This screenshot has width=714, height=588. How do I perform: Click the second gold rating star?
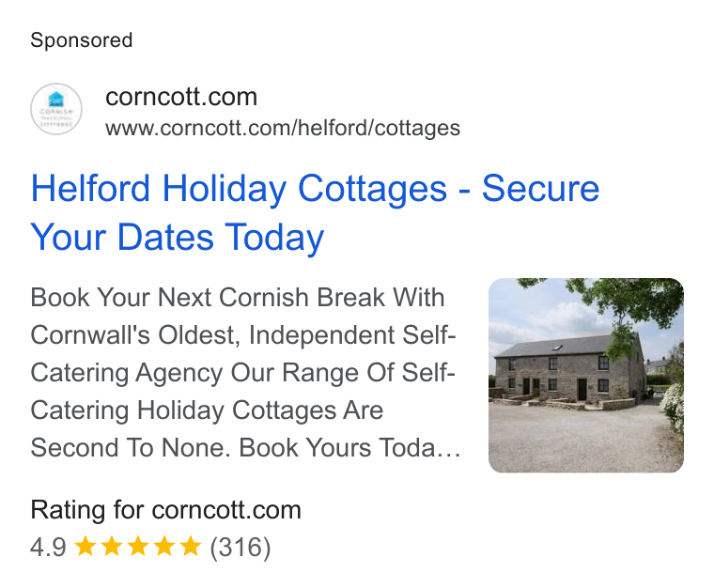[111, 546]
